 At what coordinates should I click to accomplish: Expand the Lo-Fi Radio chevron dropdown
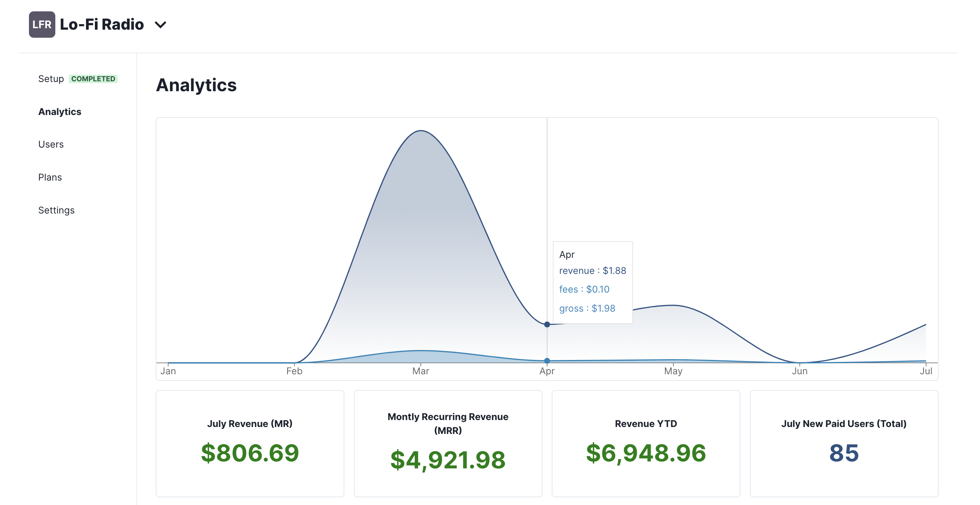point(160,25)
